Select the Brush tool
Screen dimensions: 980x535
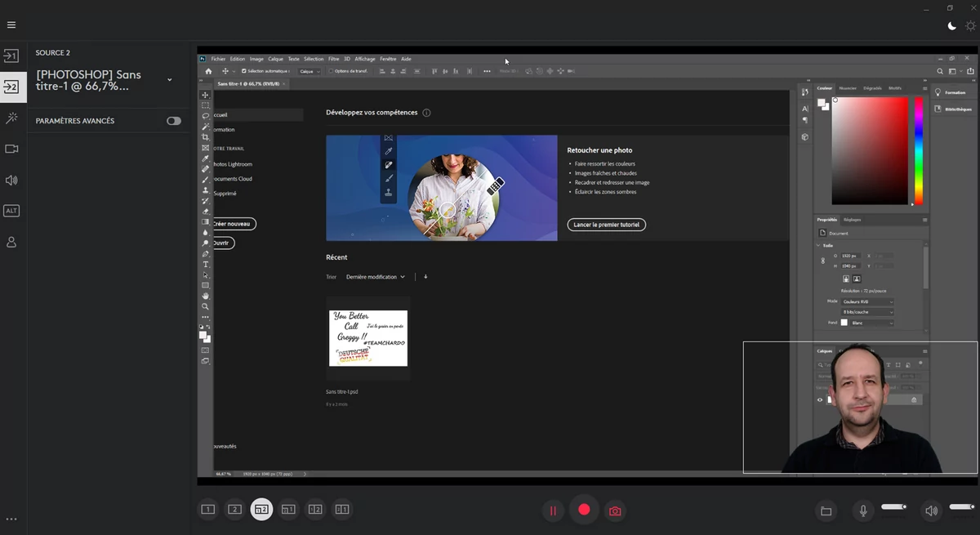point(206,180)
